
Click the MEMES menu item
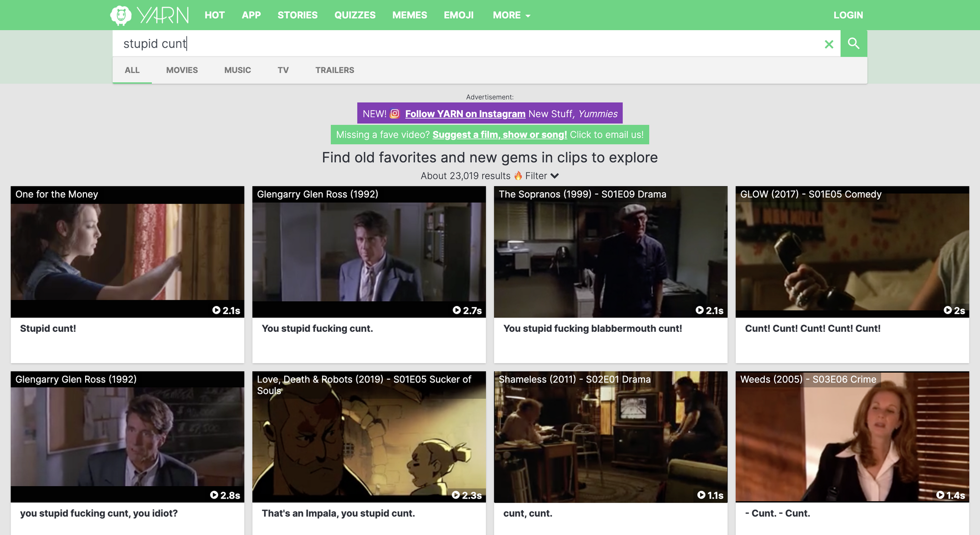(x=408, y=14)
